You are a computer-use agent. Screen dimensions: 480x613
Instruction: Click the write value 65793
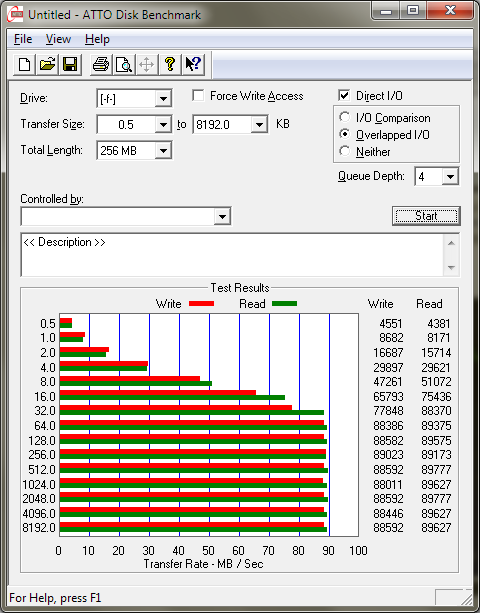point(388,396)
